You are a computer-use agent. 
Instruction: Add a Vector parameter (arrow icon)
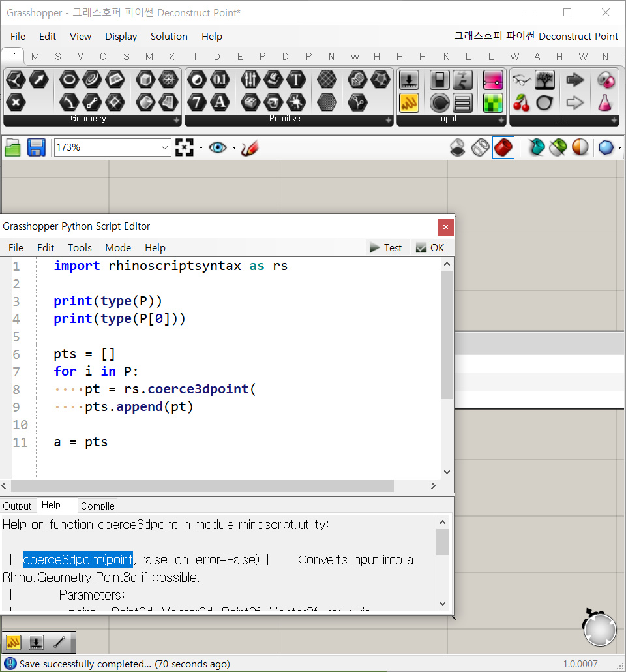click(38, 80)
